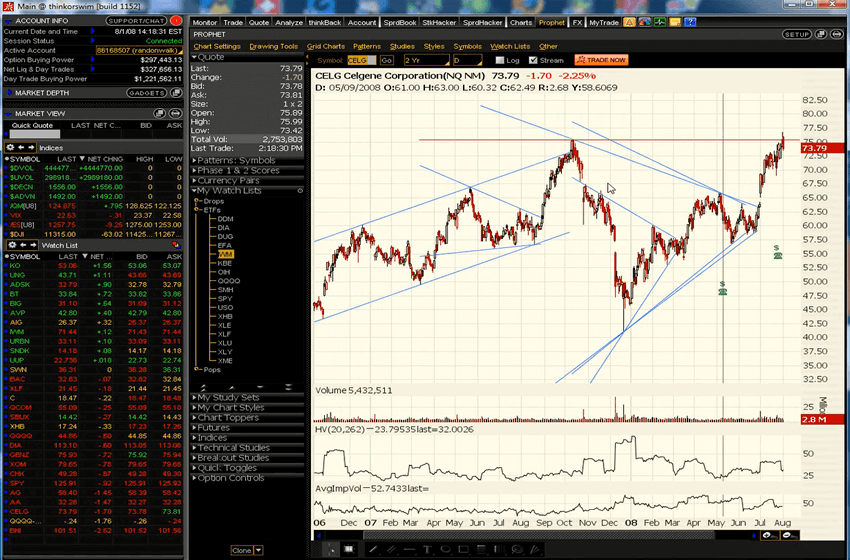The image size is (850, 560).
Task: Select the parallel channel lines tool
Action: [x=390, y=549]
